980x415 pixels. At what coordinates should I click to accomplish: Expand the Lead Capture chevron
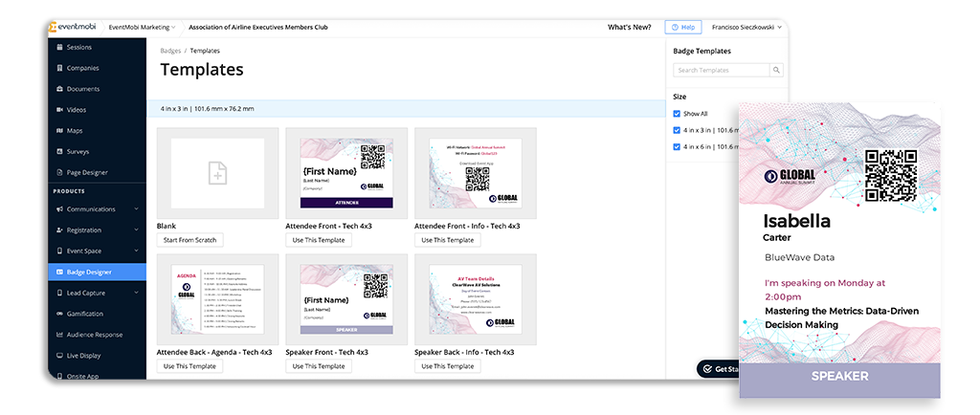tap(136, 293)
